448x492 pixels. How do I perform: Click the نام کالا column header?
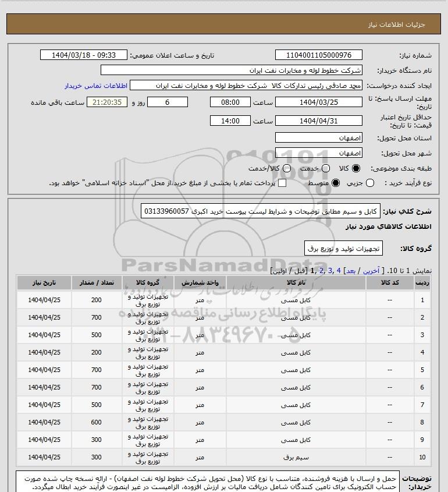296,282
